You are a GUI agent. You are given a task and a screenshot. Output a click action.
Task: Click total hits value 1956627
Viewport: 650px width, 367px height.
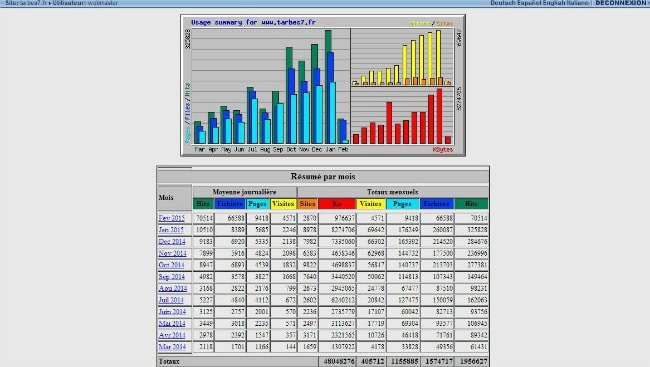[473, 362]
